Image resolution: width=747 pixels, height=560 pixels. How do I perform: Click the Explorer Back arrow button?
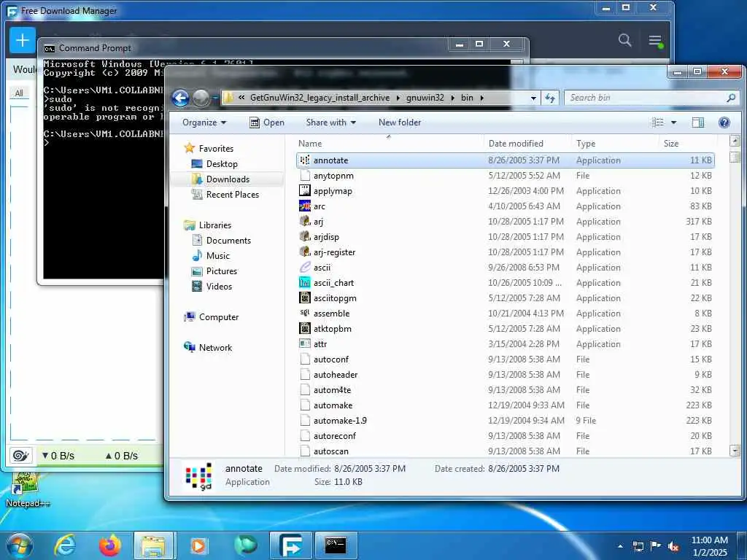181,98
